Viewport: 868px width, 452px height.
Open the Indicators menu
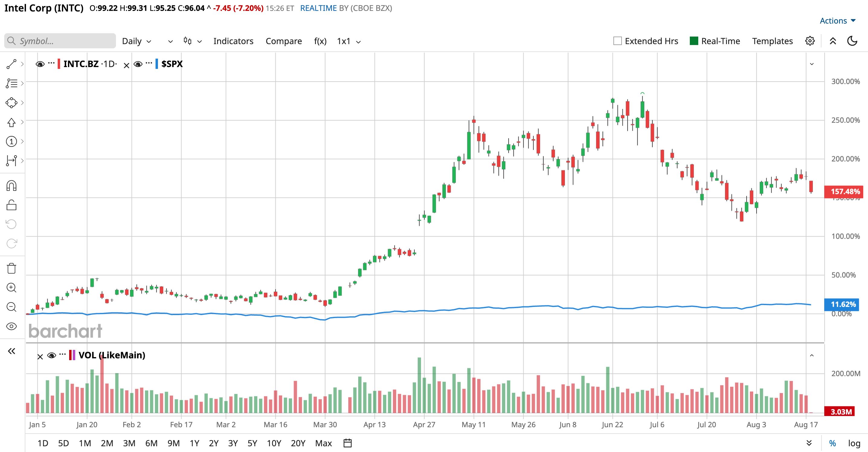coord(233,41)
